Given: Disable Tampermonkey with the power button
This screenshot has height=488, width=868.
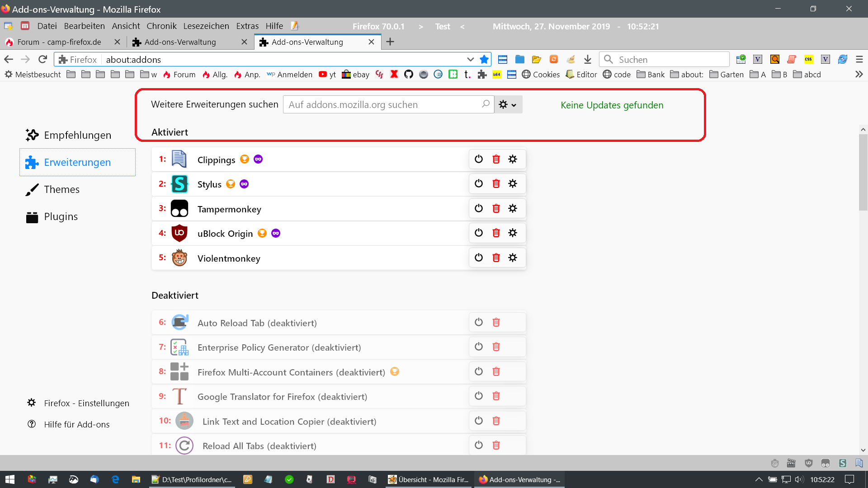Looking at the screenshot, I should coord(479,208).
